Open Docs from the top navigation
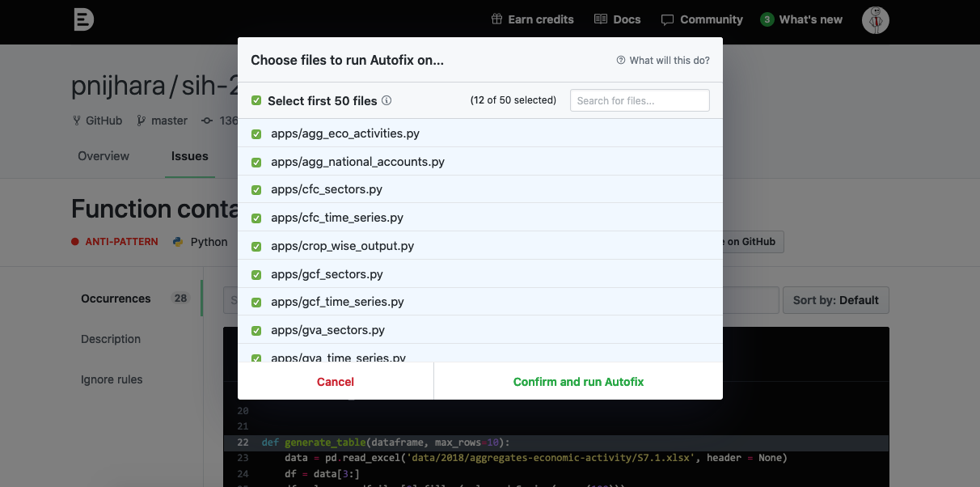The height and width of the screenshot is (487, 980). (x=617, y=19)
